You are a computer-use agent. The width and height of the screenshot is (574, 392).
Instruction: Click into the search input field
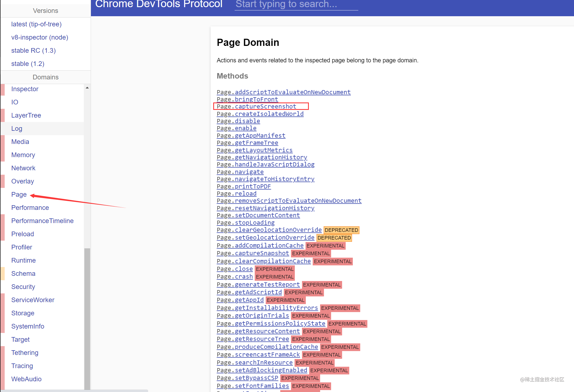[296, 4]
